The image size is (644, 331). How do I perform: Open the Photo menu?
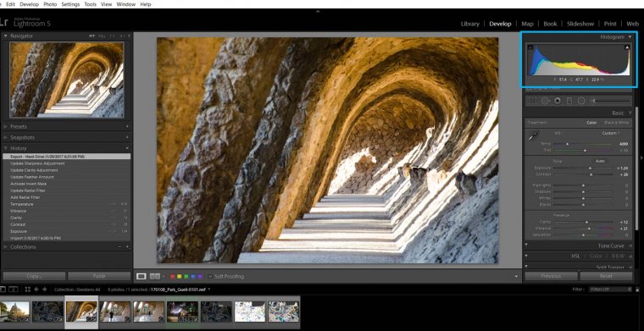(50, 4)
